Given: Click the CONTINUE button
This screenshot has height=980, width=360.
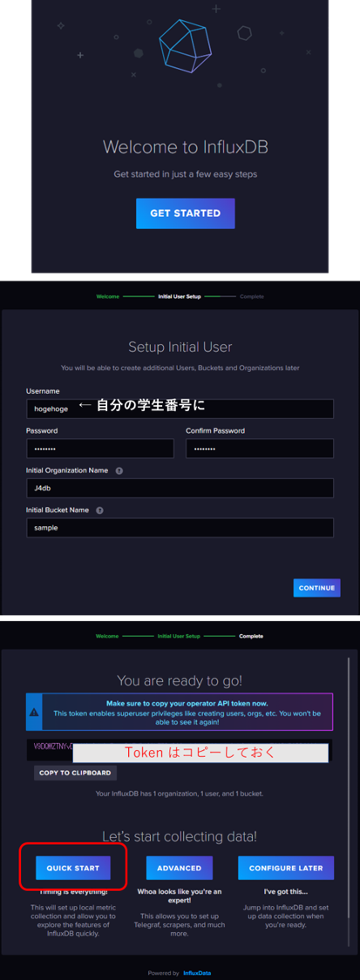Looking at the screenshot, I should click(317, 587).
